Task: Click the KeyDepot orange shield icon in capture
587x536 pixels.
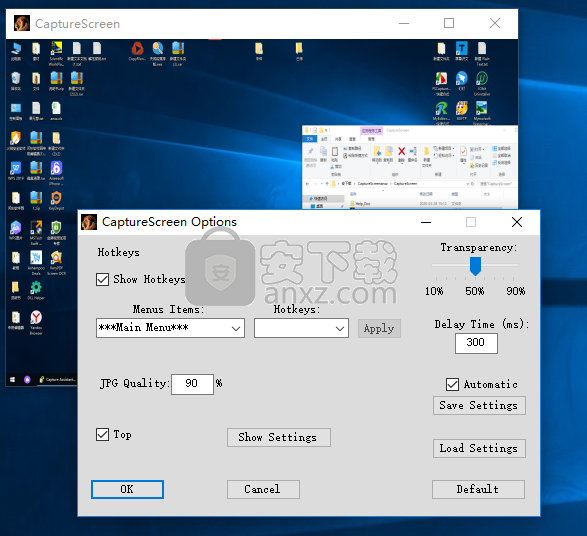Action: point(56,198)
